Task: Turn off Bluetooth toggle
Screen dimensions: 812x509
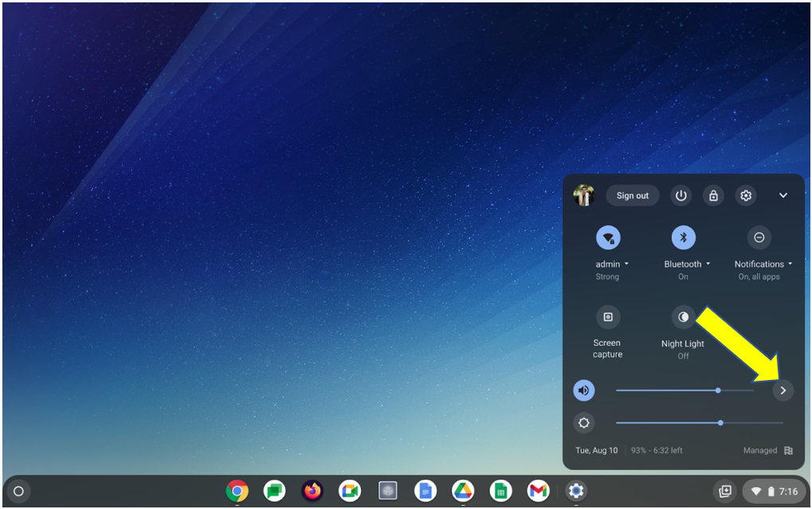Action: [684, 237]
